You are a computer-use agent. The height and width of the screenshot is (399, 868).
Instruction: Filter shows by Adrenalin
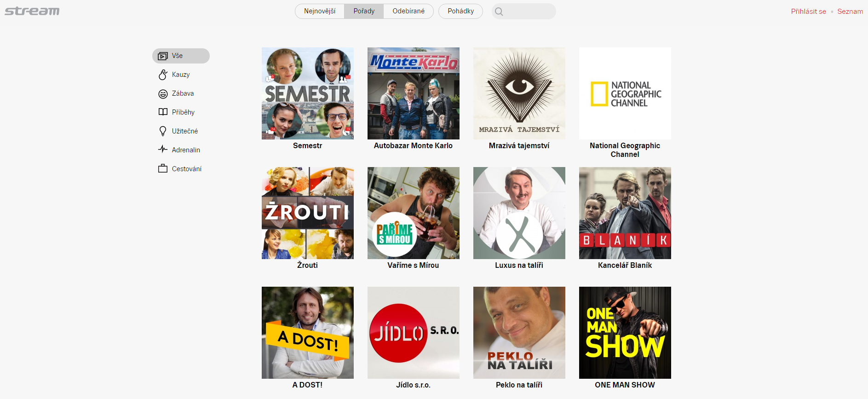186,150
